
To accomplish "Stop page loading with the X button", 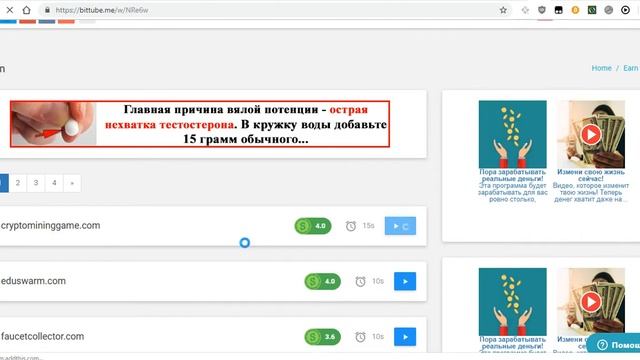I will click(x=9, y=10).
